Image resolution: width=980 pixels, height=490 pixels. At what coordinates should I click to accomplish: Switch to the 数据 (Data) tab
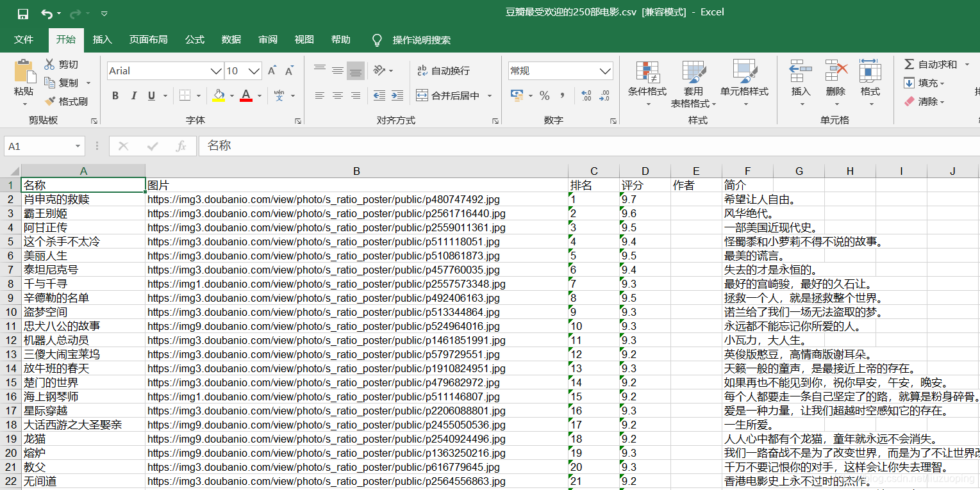tap(231, 40)
